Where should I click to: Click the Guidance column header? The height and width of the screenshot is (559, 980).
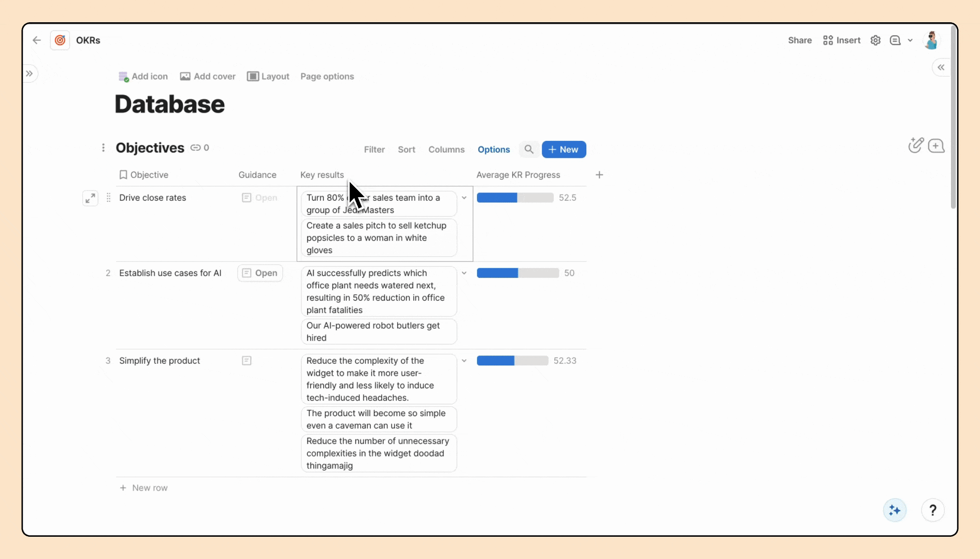coord(257,175)
